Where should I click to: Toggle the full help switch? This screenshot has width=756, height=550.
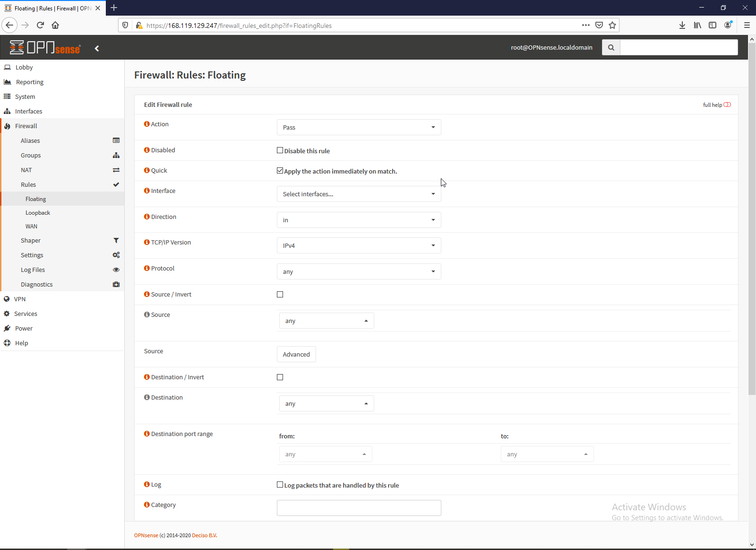click(727, 105)
